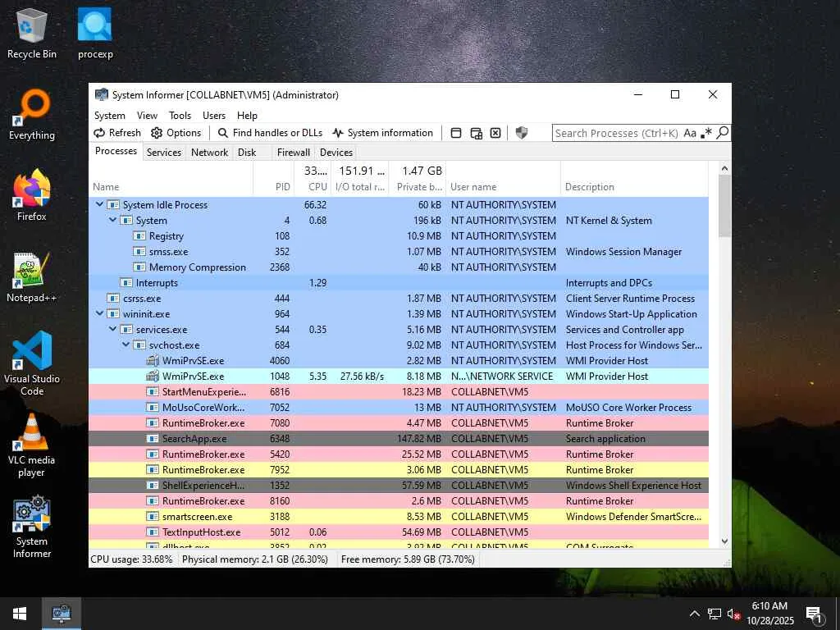Launch the System Informer desktop shortcut

click(32, 526)
